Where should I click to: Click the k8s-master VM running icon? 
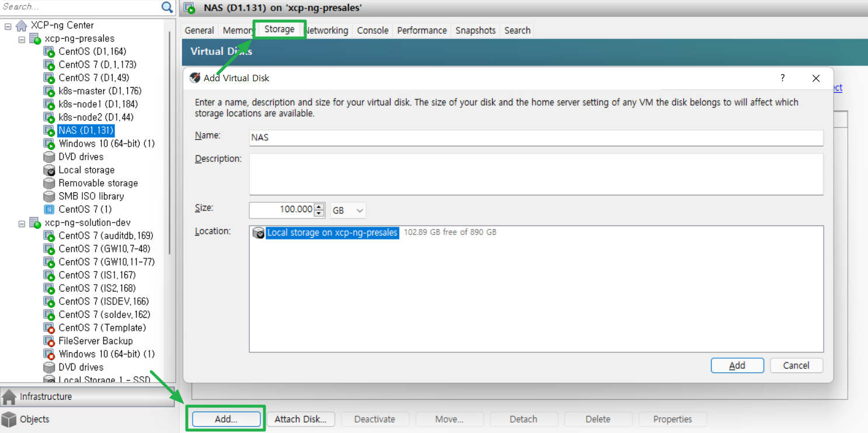50,91
